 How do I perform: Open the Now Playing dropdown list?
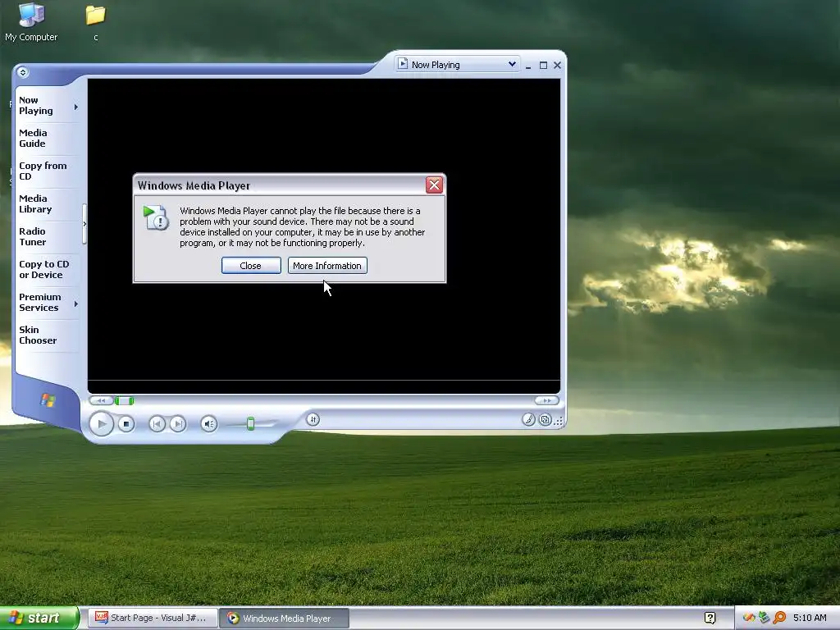click(x=512, y=64)
